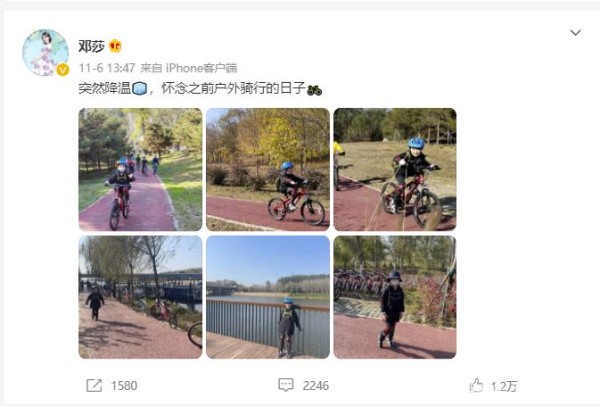Click the bicycle emoji in post text
The image size is (600, 406).
click(x=314, y=90)
